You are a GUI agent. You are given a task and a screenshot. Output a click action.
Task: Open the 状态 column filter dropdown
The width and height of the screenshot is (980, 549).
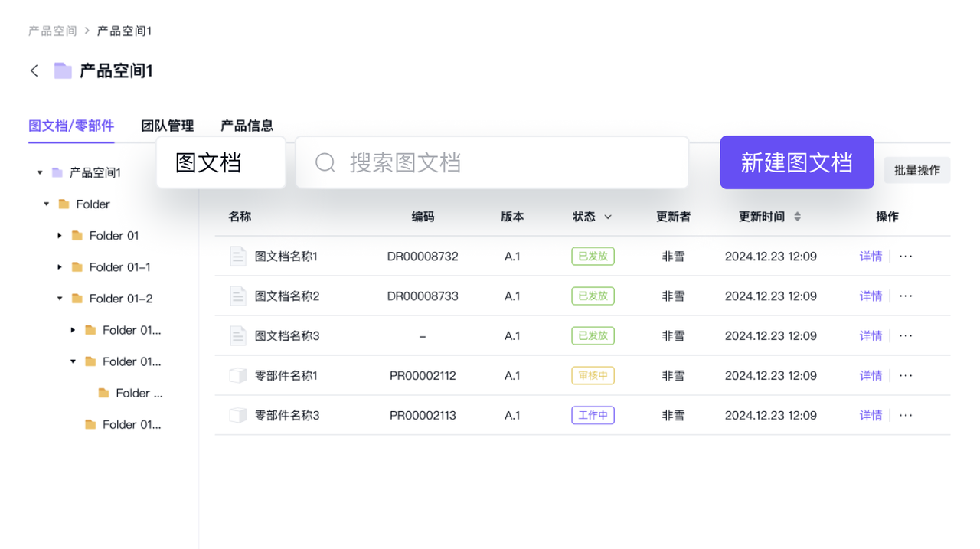(x=609, y=217)
